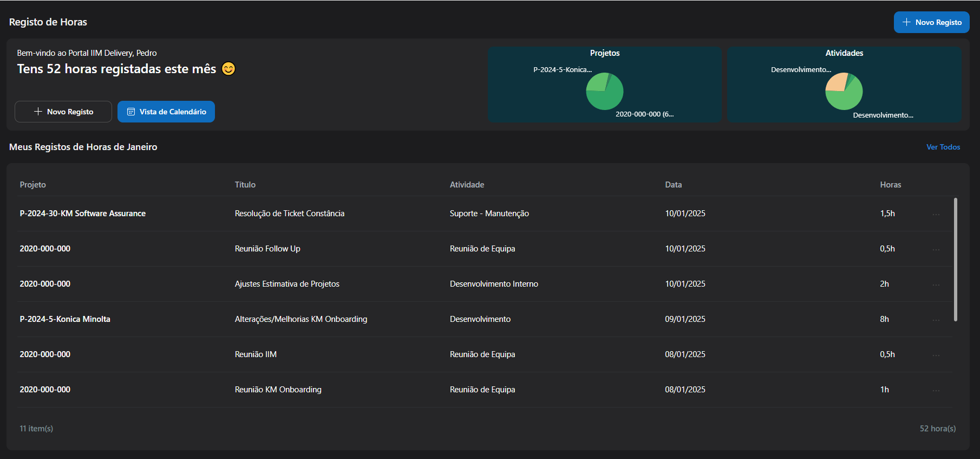Click the Atividades pie chart
980x459 pixels.
844,92
